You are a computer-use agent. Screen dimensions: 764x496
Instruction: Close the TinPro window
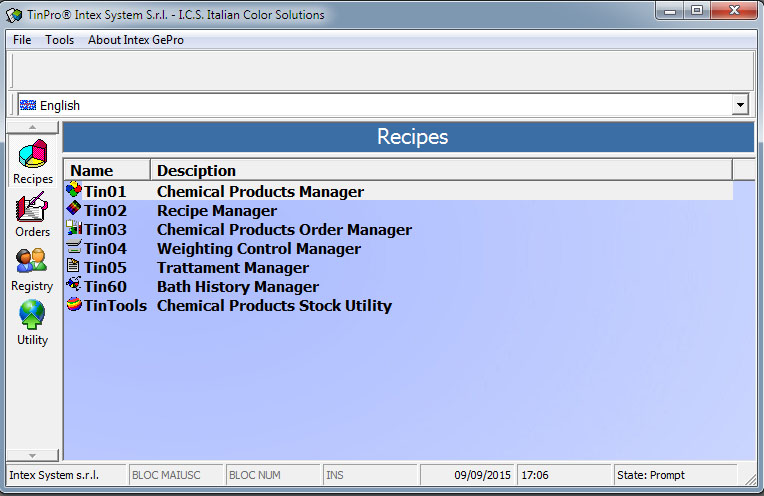(x=734, y=11)
